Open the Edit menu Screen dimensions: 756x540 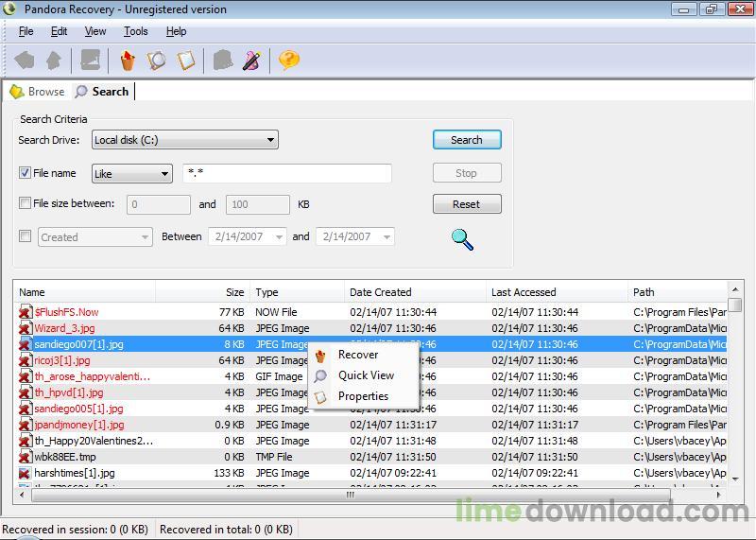point(59,31)
